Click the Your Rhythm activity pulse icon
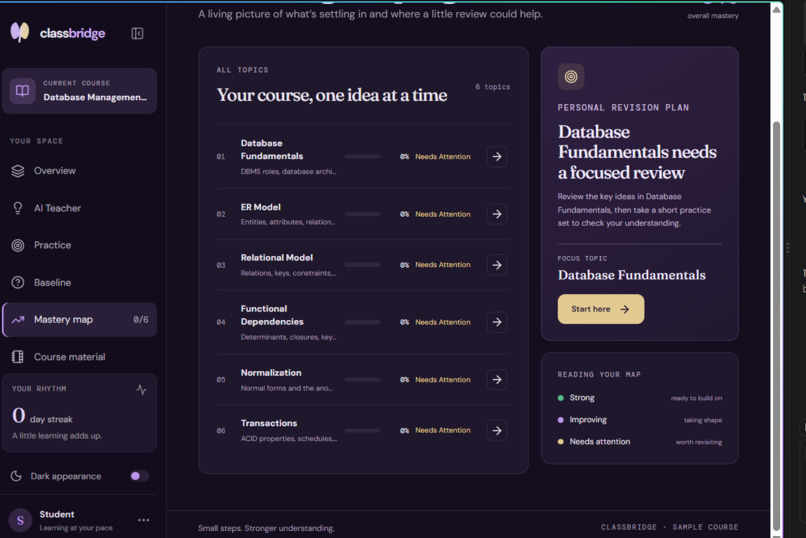Image resolution: width=806 pixels, height=538 pixels. tap(141, 389)
